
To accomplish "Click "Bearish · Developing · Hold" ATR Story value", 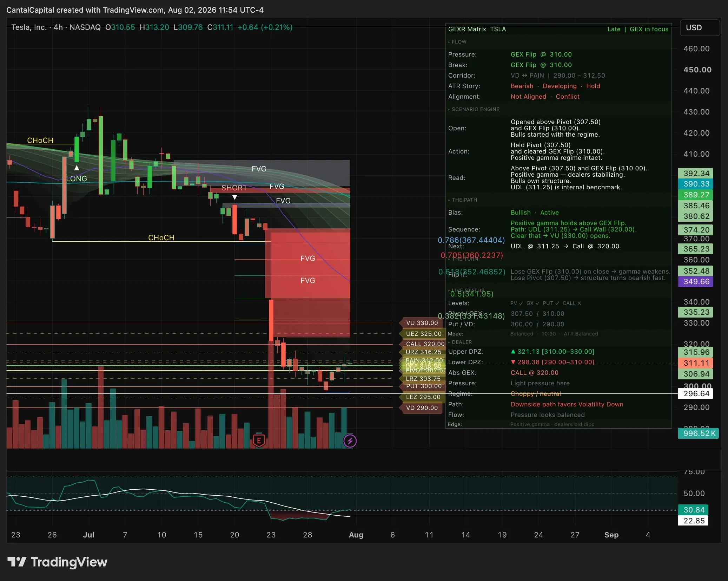I will click(x=555, y=86).
